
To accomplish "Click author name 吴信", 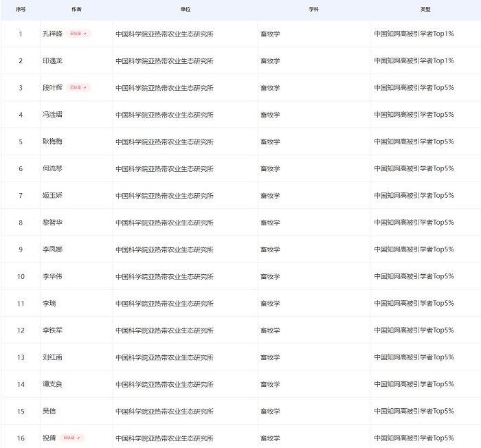I will click(49, 411).
